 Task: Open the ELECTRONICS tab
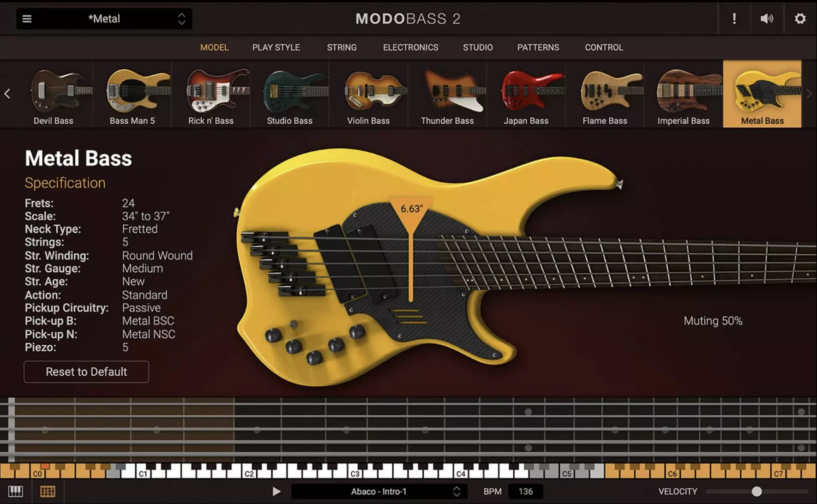pos(410,48)
